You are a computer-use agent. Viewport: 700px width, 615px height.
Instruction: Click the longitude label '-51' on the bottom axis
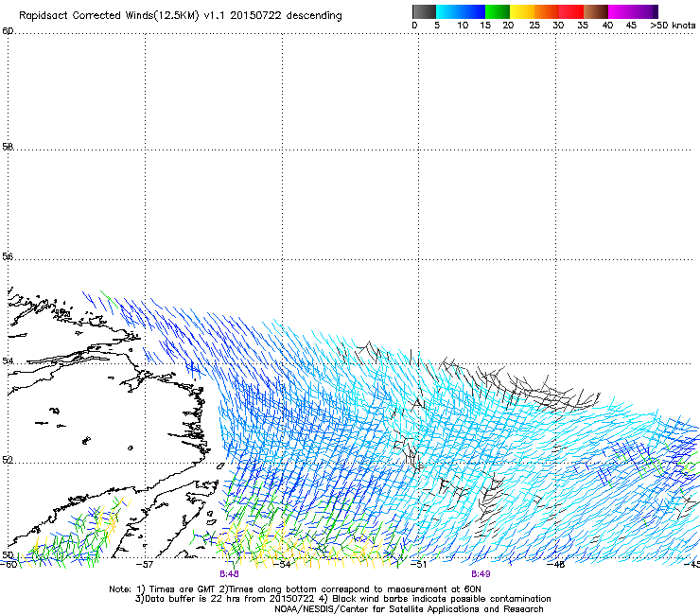tap(418, 565)
